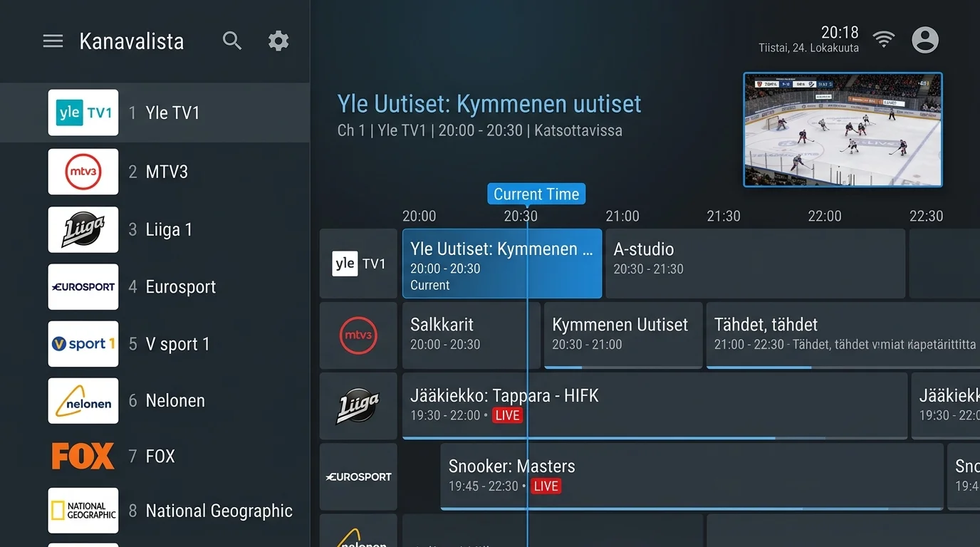Click the V sport 1 logo in list
980x547 pixels.
83,344
